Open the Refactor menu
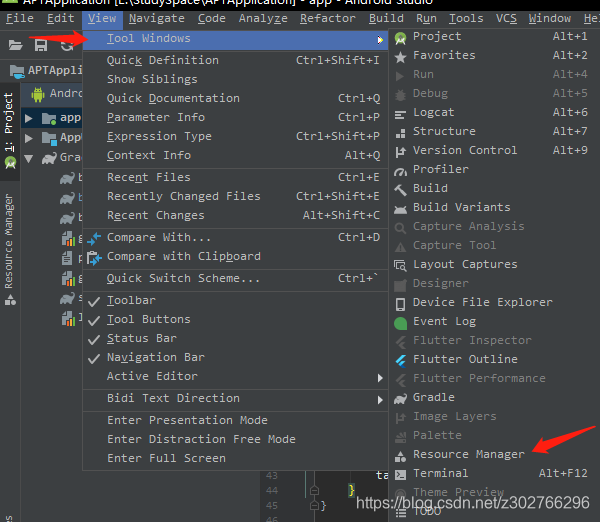600x522 pixels. tap(328, 18)
